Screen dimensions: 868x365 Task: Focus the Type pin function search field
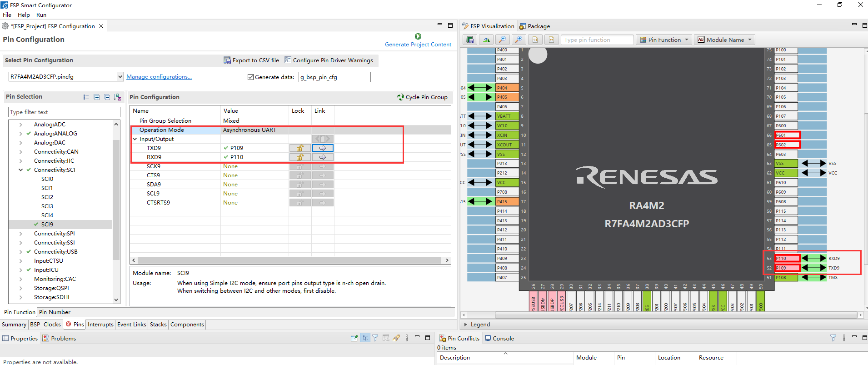pyautogui.click(x=597, y=40)
